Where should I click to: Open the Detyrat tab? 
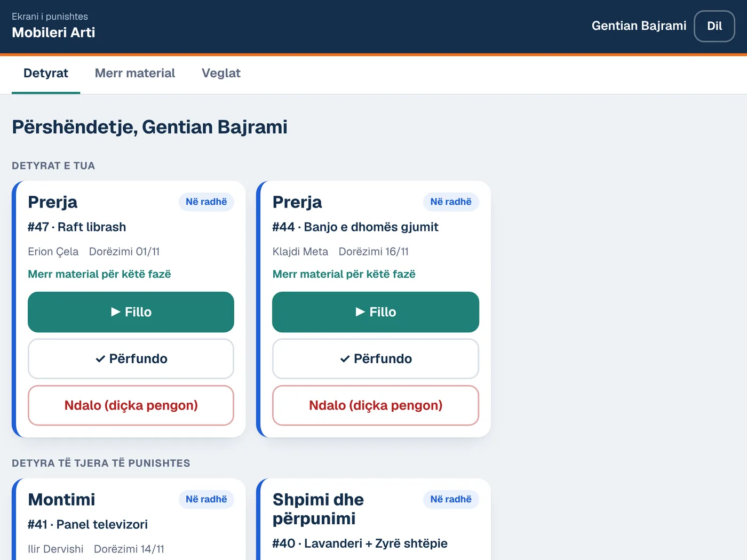46,74
